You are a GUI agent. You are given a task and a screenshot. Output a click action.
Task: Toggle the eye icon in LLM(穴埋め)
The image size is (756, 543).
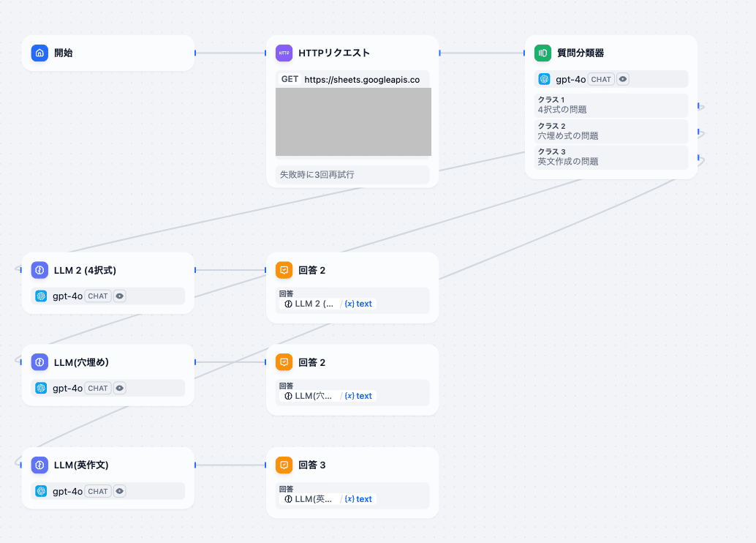click(119, 388)
